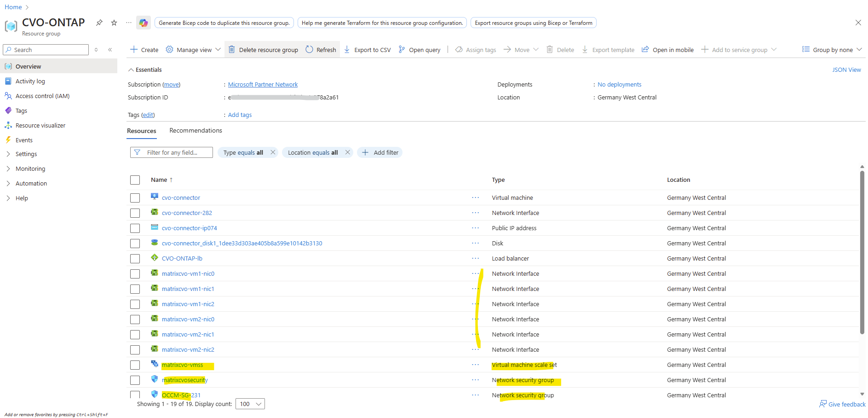This screenshot has width=868, height=418.
Task: Click the Add filter button
Action: coord(380,153)
